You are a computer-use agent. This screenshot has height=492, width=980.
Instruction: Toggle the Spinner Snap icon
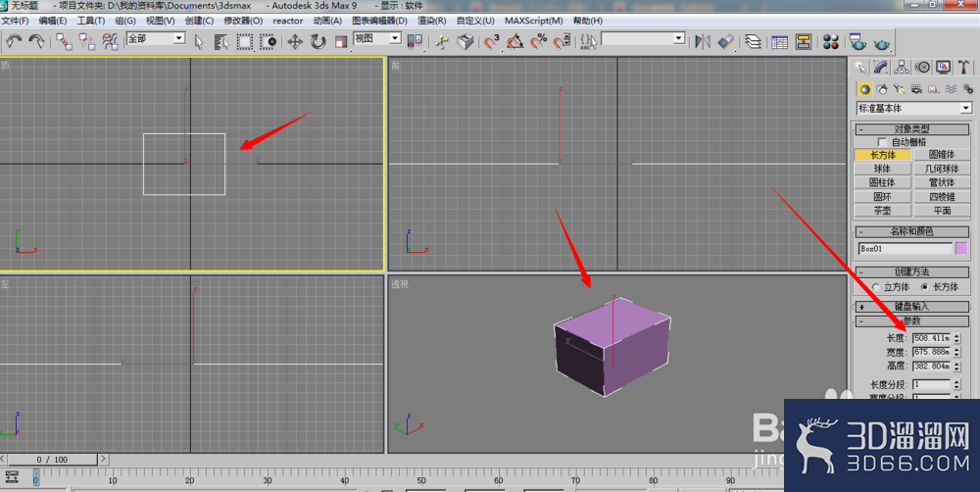tap(562, 42)
